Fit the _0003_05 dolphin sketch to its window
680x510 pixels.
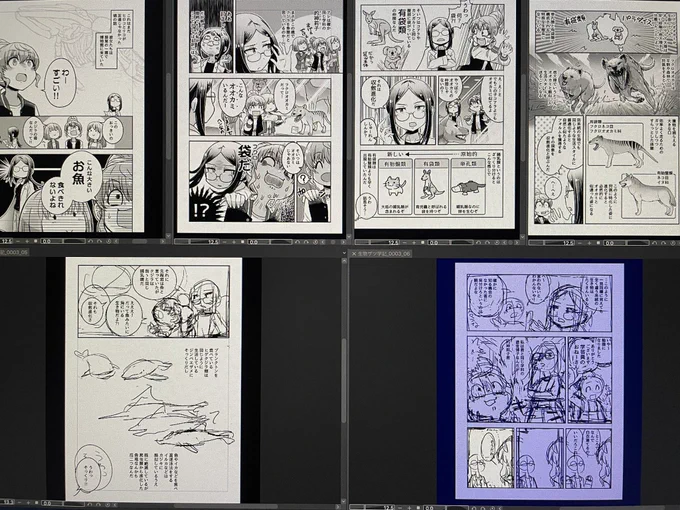(36, 503)
